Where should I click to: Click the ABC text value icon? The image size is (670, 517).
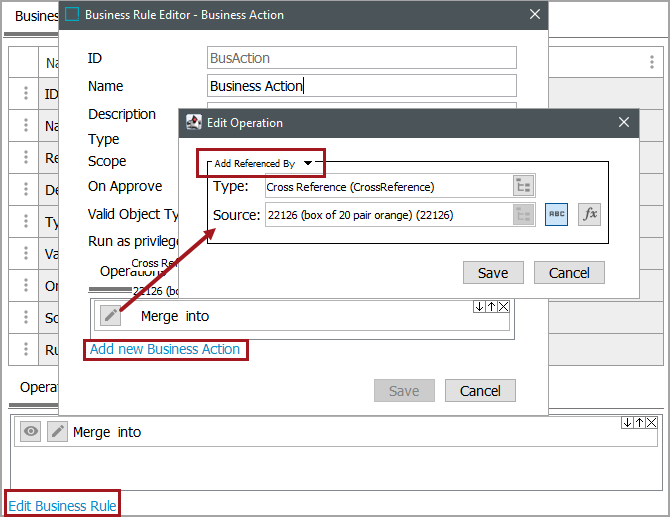coord(556,214)
